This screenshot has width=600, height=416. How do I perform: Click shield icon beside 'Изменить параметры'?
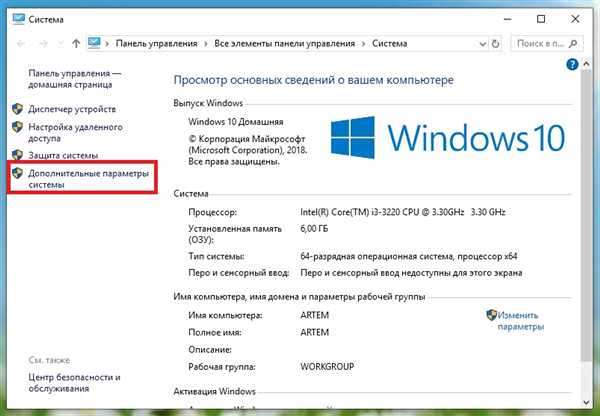point(492,315)
